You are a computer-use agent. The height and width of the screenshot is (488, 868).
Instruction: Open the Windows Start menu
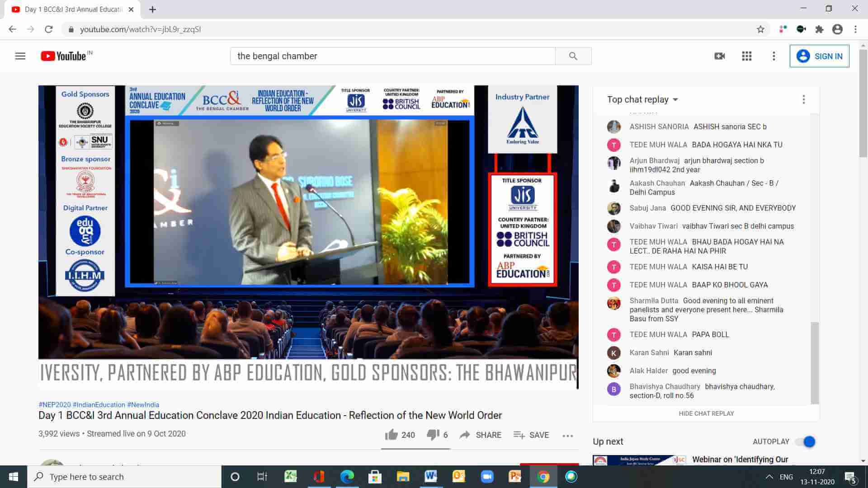(14, 477)
